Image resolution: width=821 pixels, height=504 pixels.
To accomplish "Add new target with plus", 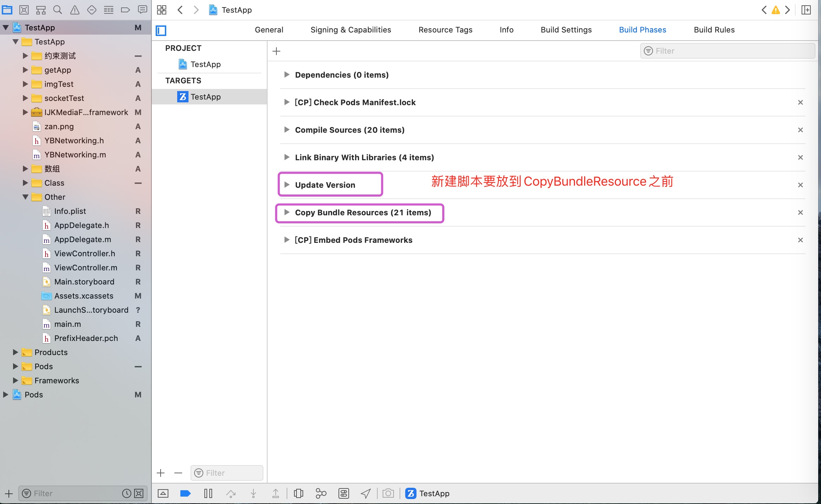I will click(x=161, y=473).
